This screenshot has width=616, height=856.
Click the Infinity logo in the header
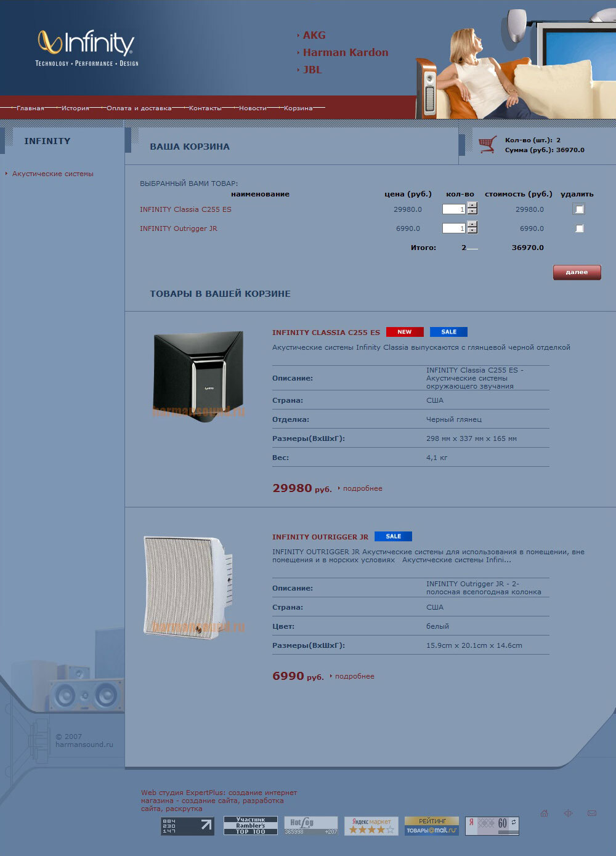87,48
